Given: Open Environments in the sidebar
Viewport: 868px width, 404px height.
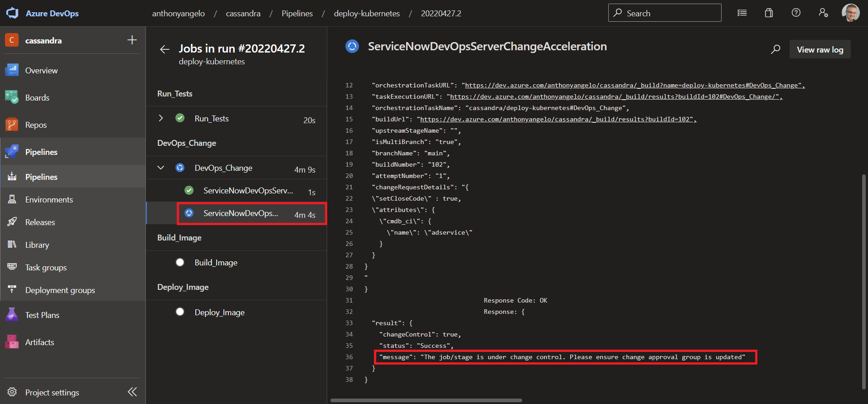Looking at the screenshot, I should [x=73, y=200].
